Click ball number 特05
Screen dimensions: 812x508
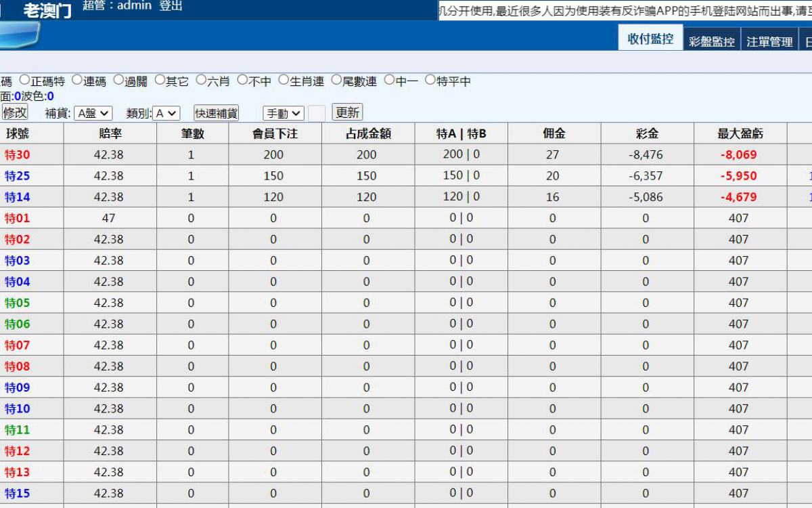(x=18, y=303)
